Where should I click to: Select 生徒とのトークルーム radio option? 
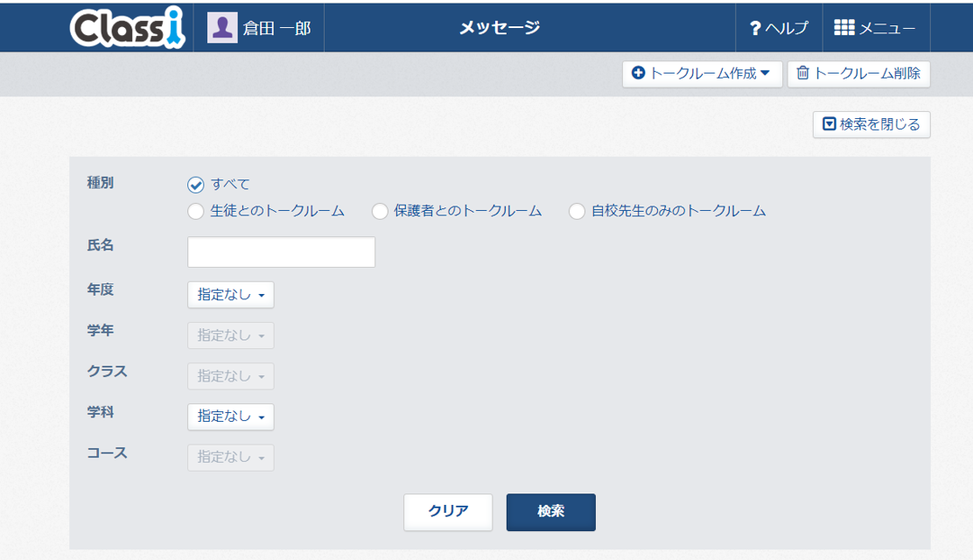pos(195,211)
